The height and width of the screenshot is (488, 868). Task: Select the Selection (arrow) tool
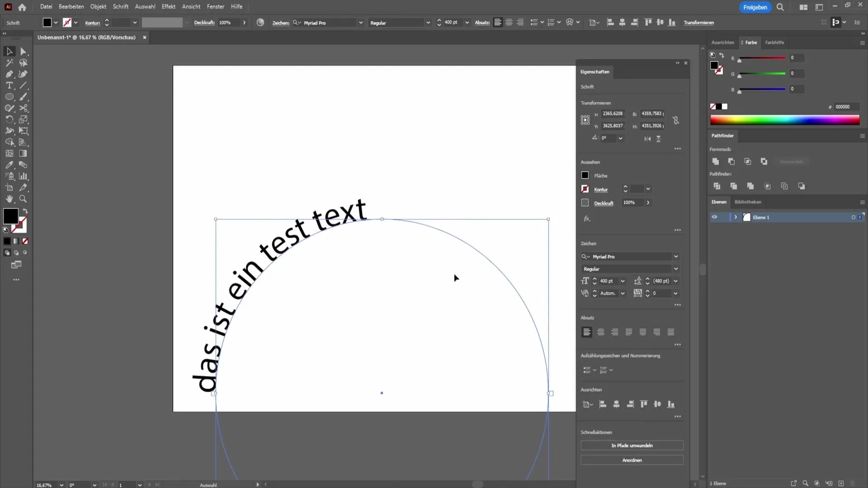click(9, 52)
